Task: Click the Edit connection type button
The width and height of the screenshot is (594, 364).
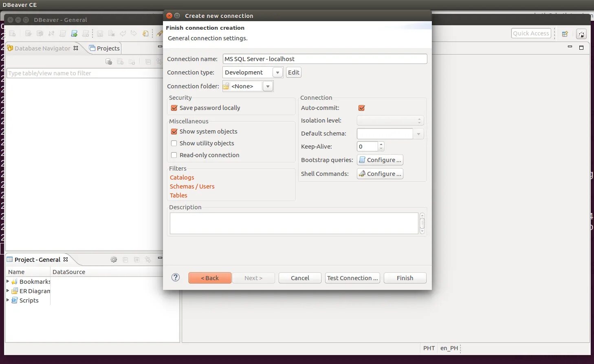Action: (293, 72)
